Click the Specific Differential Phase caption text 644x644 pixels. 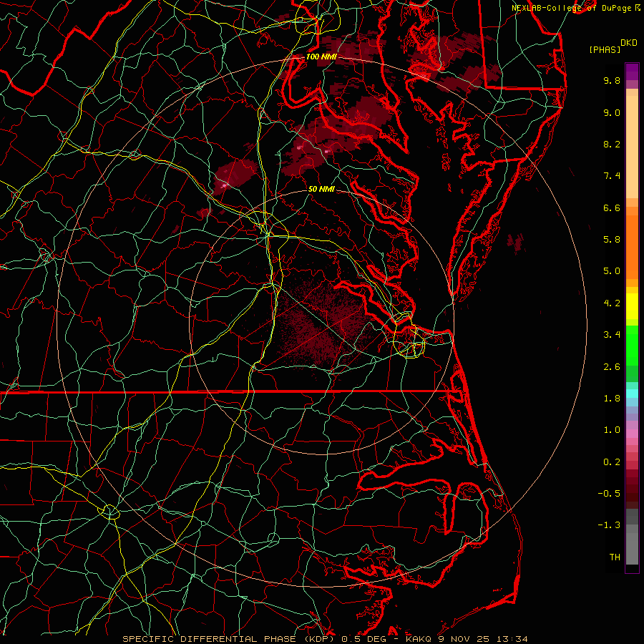(325, 639)
